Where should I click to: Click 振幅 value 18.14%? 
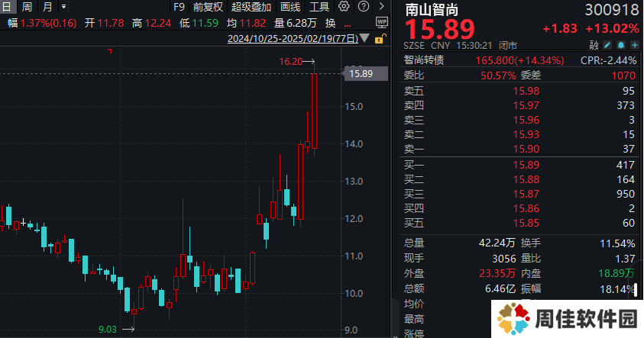pos(618,288)
